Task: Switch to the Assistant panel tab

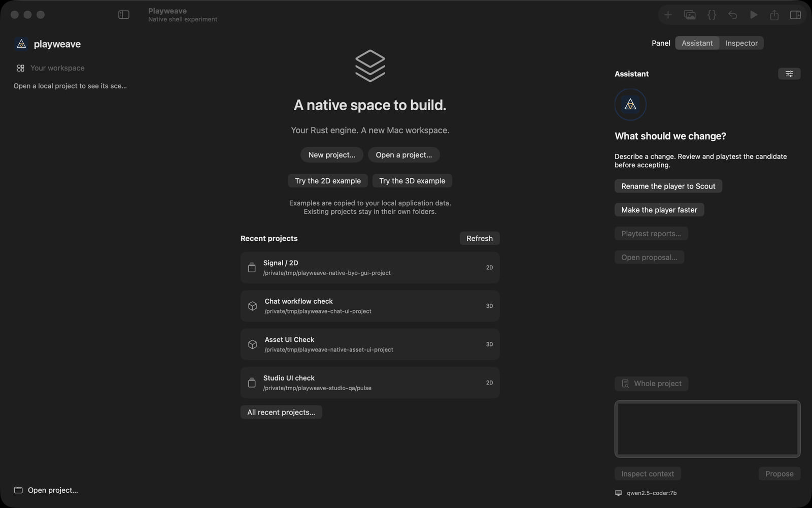Action: tap(697, 43)
